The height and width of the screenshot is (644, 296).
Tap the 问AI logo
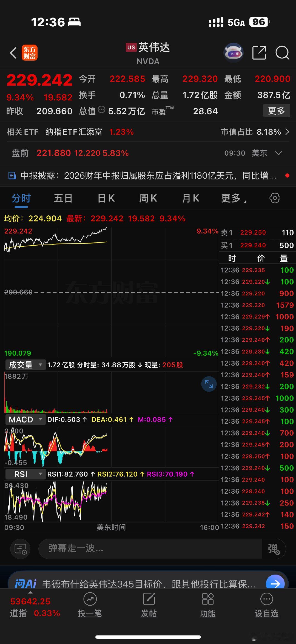coord(26,584)
